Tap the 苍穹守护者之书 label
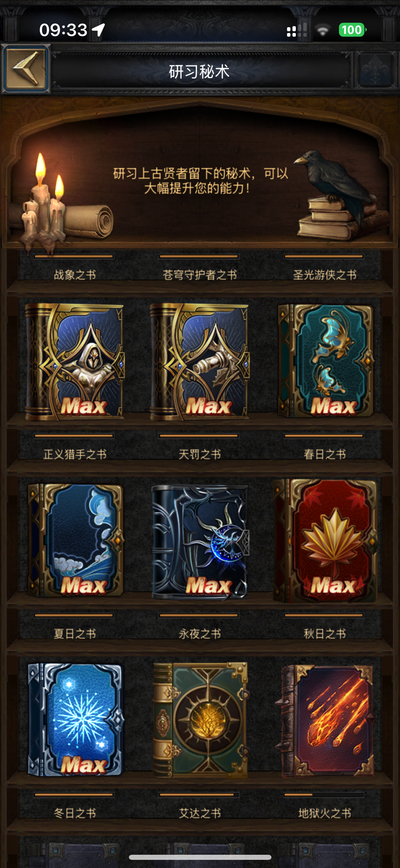The height and width of the screenshot is (868, 400). coord(200,275)
